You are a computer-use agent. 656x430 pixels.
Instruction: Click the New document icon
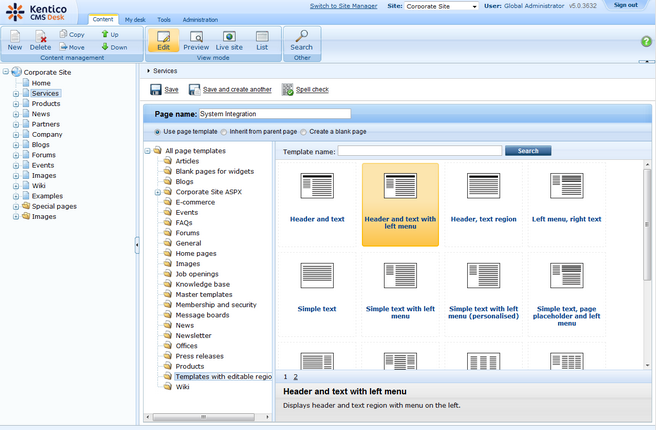(x=15, y=39)
